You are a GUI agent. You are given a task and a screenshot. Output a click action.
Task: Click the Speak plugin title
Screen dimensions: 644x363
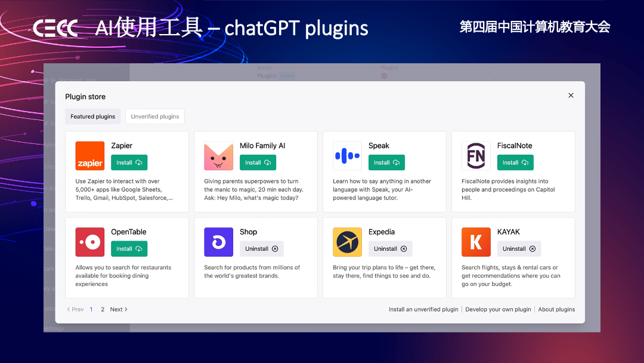pos(379,146)
